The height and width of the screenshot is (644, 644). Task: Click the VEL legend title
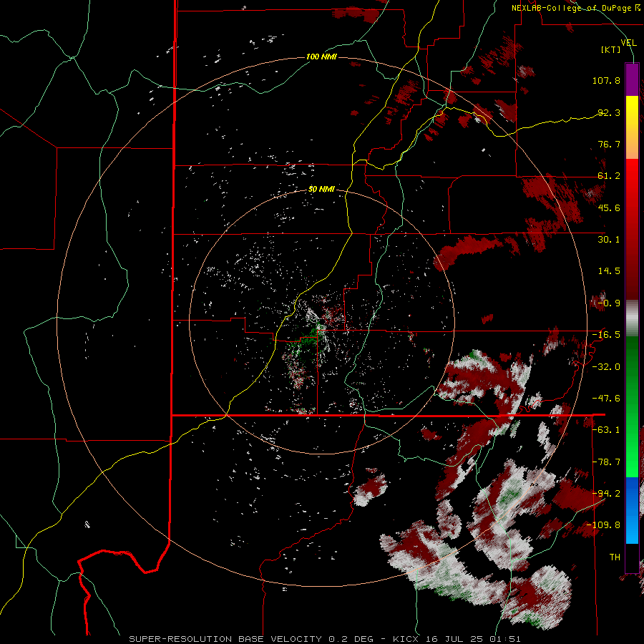(x=628, y=42)
